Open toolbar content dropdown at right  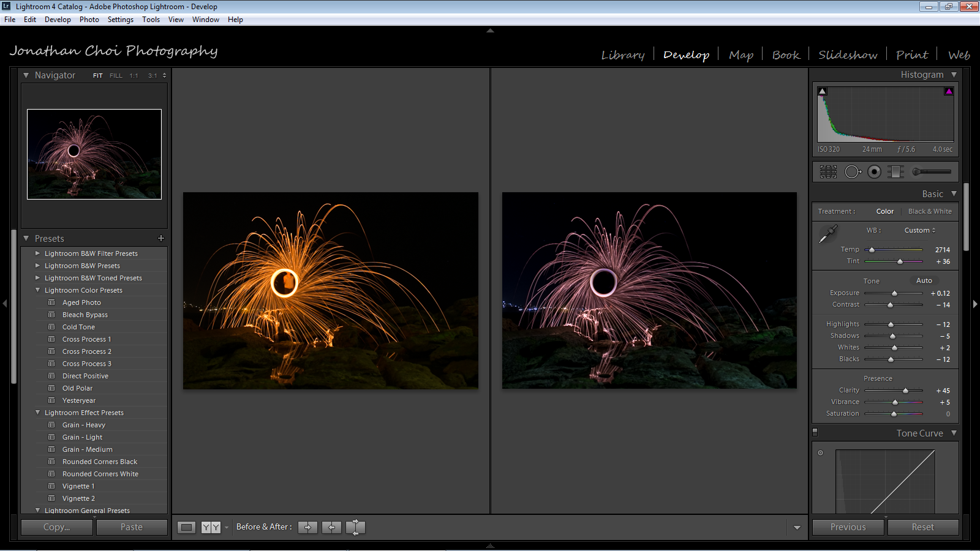[x=797, y=527]
